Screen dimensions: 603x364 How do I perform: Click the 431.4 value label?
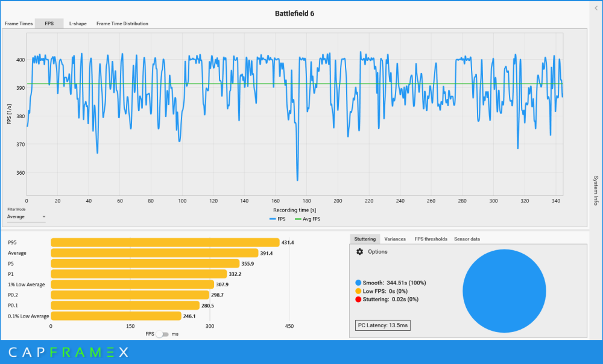[288, 242]
